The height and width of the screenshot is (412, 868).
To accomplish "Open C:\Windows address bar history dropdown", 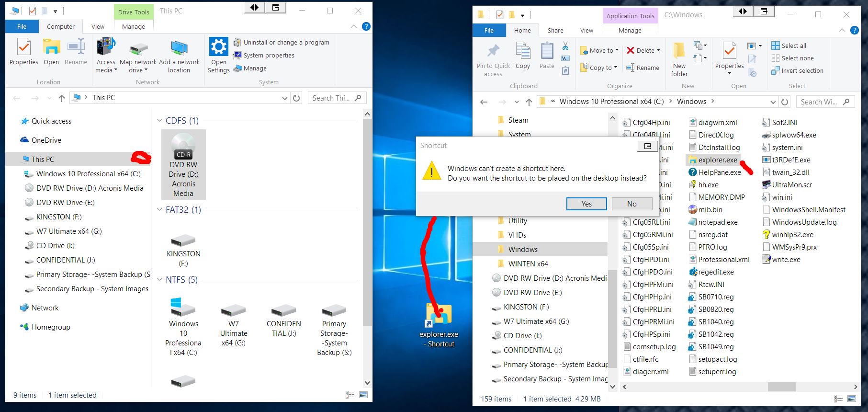I will (773, 102).
